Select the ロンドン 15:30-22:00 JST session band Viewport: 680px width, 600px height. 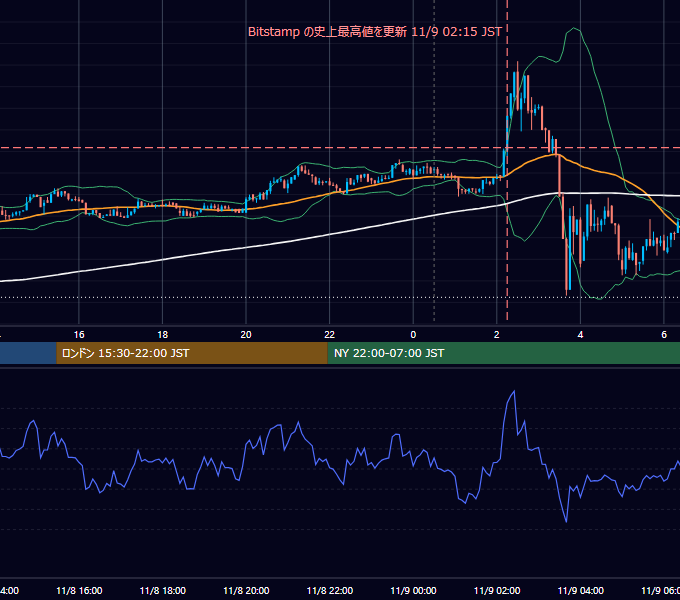pos(192,353)
